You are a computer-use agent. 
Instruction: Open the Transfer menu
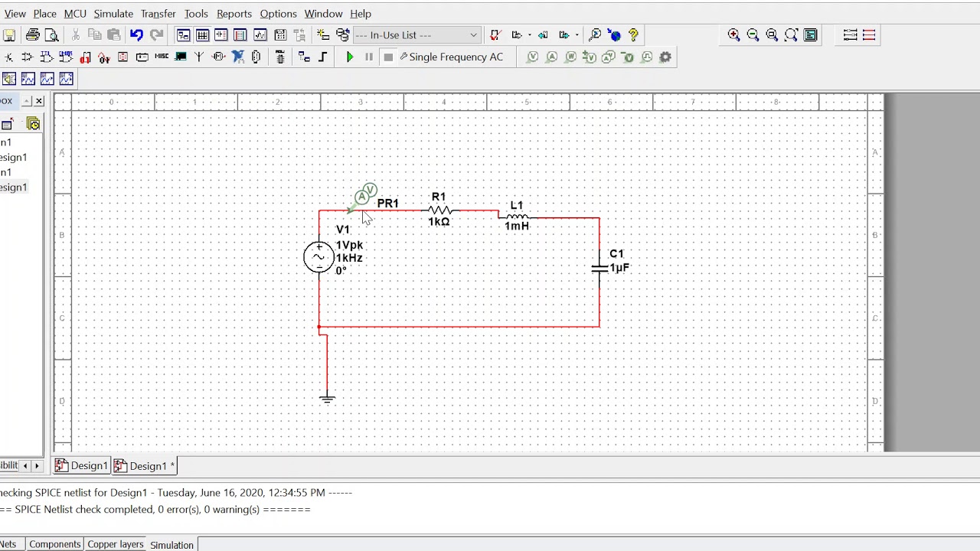pos(158,14)
